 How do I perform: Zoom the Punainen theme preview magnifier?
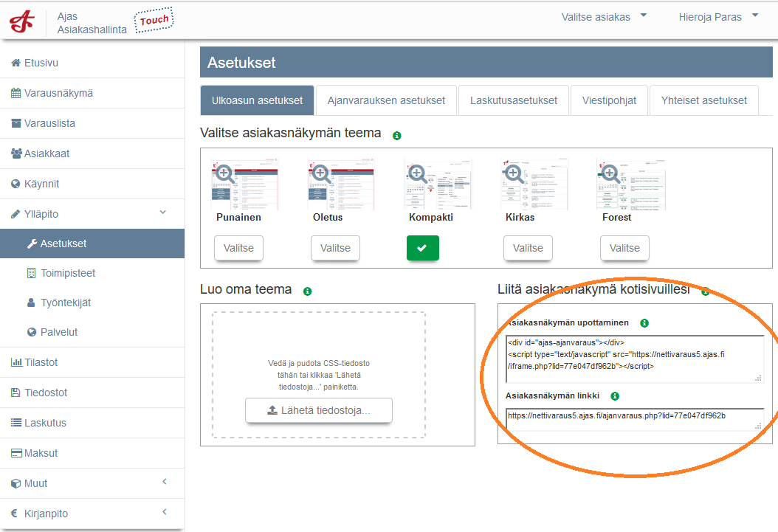point(224,174)
